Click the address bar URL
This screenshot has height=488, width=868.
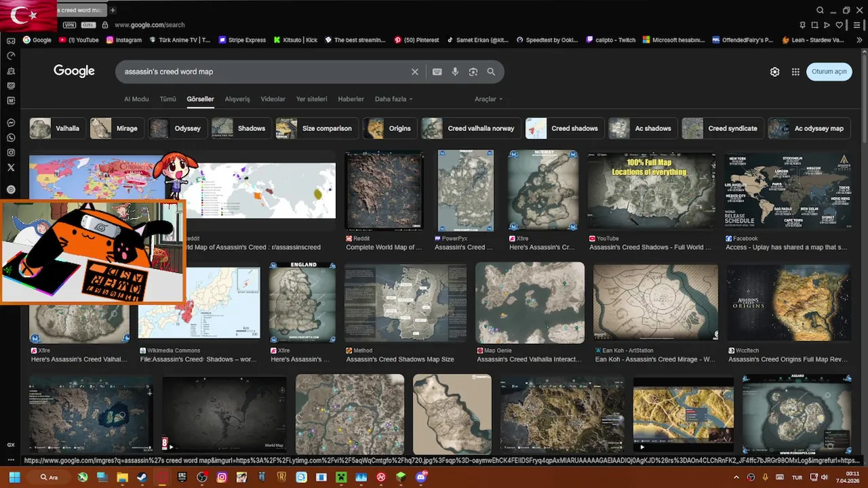(150, 25)
